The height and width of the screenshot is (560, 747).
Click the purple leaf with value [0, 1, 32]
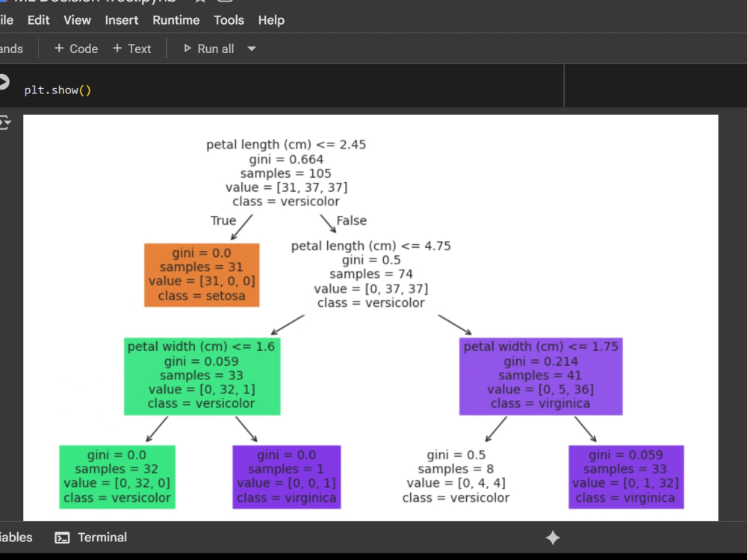pos(626,476)
